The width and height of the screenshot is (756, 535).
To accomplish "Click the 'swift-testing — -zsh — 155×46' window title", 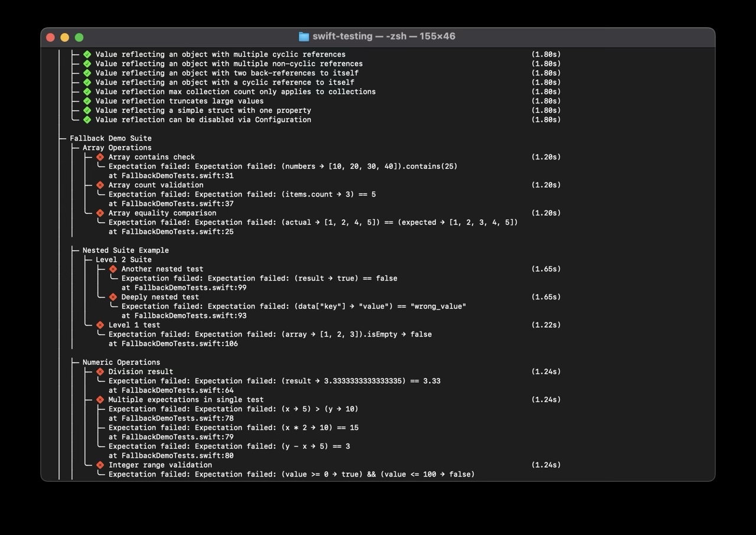I will [383, 37].
